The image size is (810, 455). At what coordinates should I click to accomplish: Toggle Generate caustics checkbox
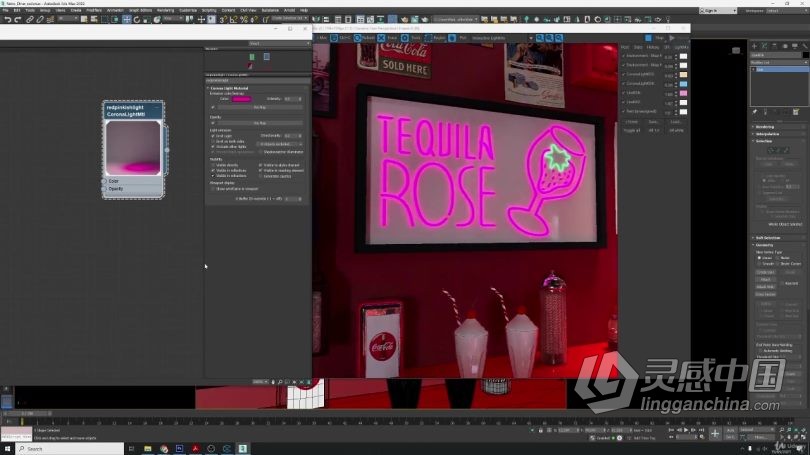261,176
